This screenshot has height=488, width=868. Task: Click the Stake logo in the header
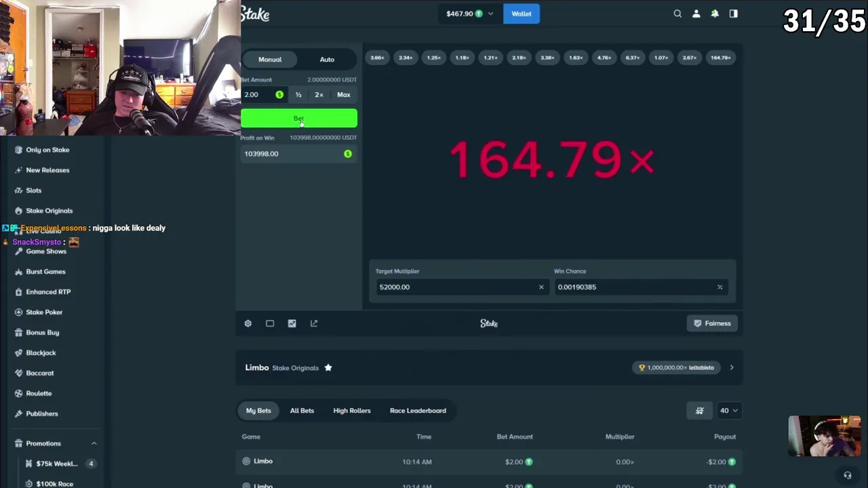click(x=255, y=14)
